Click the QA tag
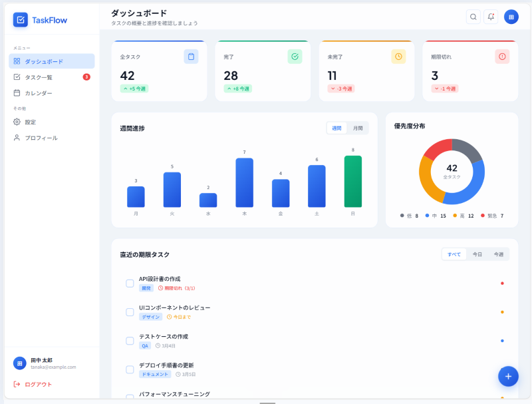The width and height of the screenshot is (532, 404). tap(145, 345)
